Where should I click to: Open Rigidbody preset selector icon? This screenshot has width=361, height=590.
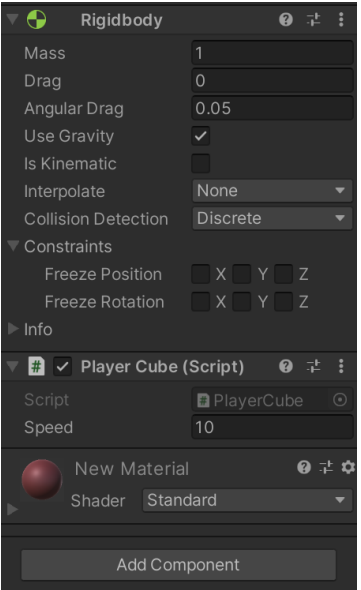coord(313,19)
